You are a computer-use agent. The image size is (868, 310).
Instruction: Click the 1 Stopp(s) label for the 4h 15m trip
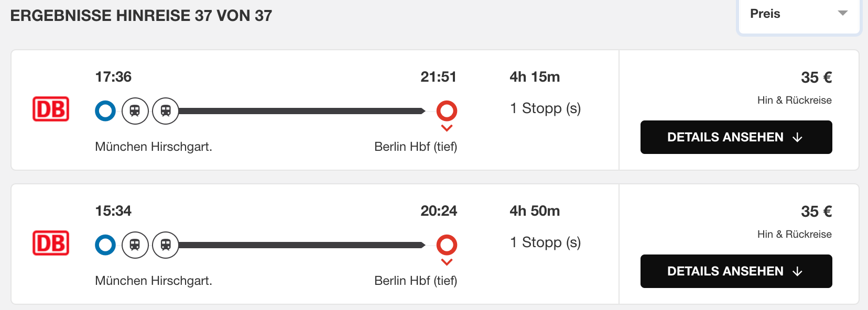click(x=545, y=108)
